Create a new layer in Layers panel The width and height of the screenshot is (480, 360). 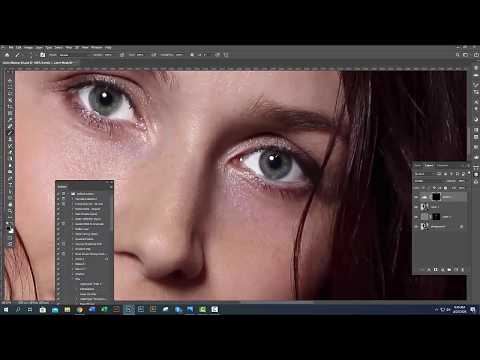(x=456, y=270)
